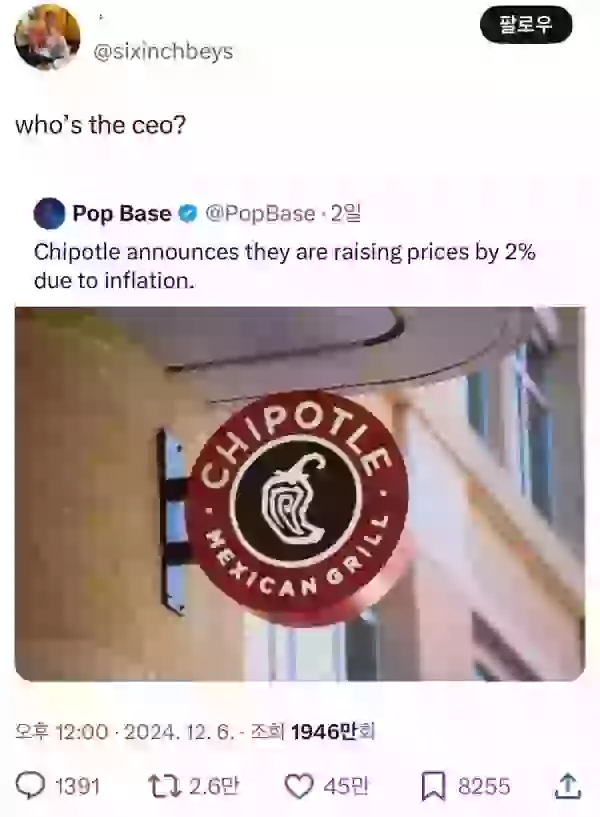Click the 45만 likes count
The image size is (600, 817).
[x=346, y=786]
